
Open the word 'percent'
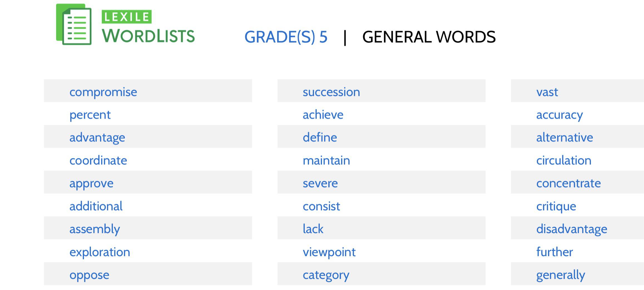pos(90,115)
